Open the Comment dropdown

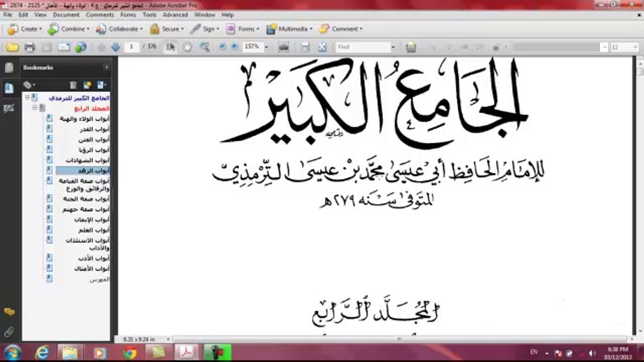pos(341,29)
